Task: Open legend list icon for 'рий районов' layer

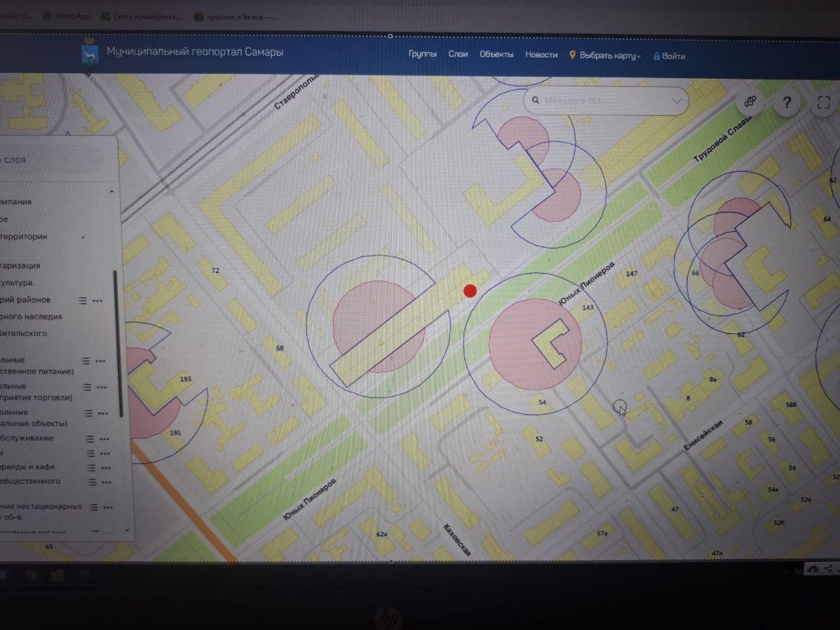Action: pyautogui.click(x=83, y=301)
